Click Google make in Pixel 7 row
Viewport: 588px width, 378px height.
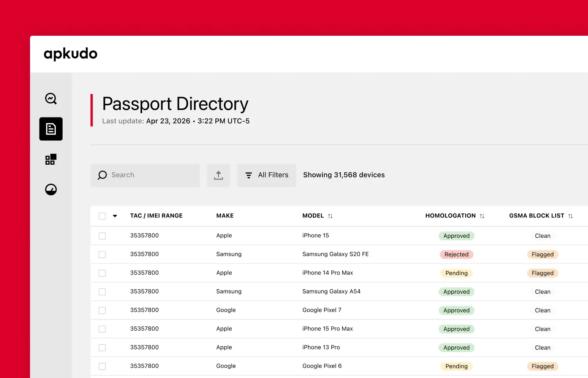(226, 310)
